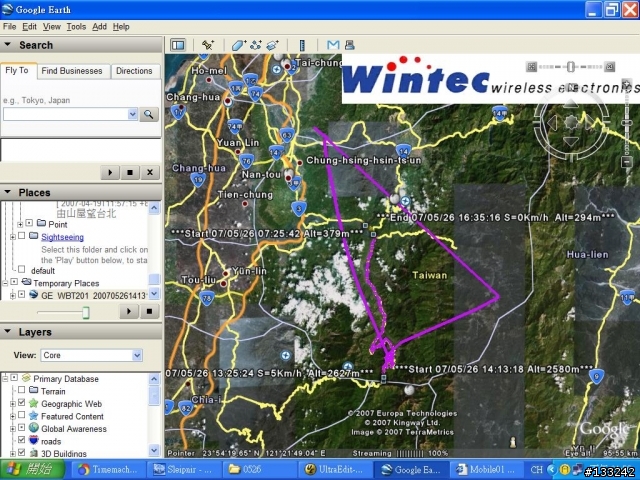Image resolution: width=640 pixels, height=480 pixels.
Task: Email the current view via envelope icon
Action: (333, 45)
